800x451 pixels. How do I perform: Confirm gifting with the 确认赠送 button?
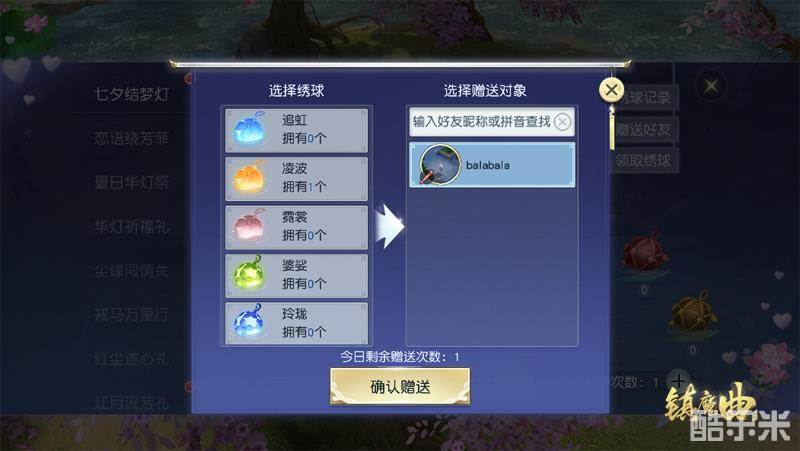(x=400, y=387)
